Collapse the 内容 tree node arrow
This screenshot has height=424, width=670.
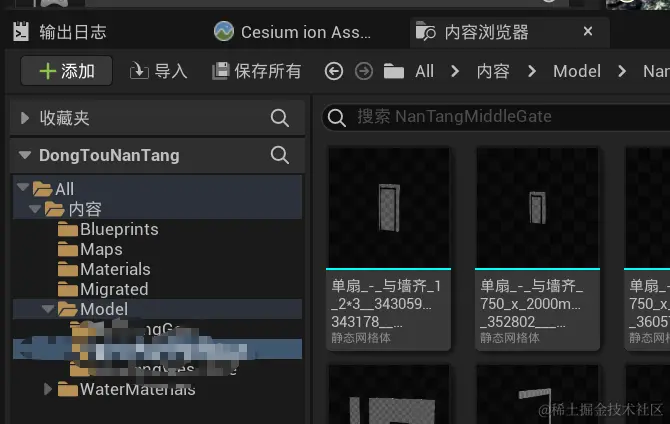pyautogui.click(x=35, y=209)
